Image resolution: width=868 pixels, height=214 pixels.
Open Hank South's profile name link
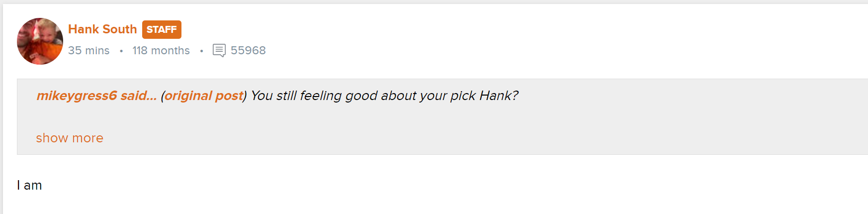(x=102, y=29)
